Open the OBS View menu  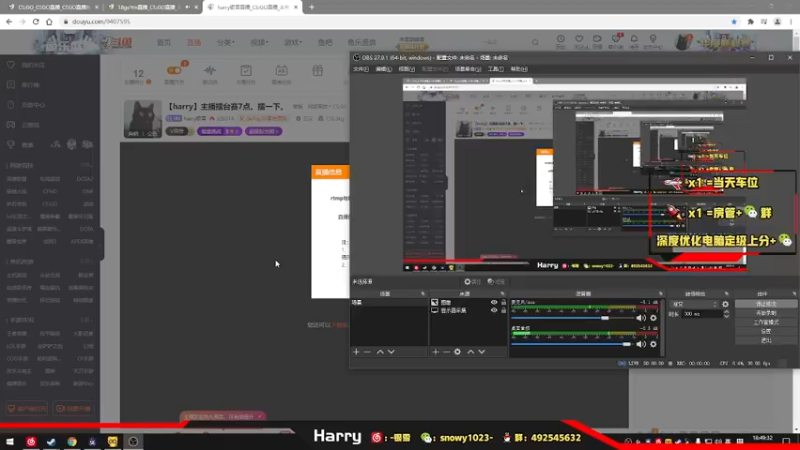point(407,69)
